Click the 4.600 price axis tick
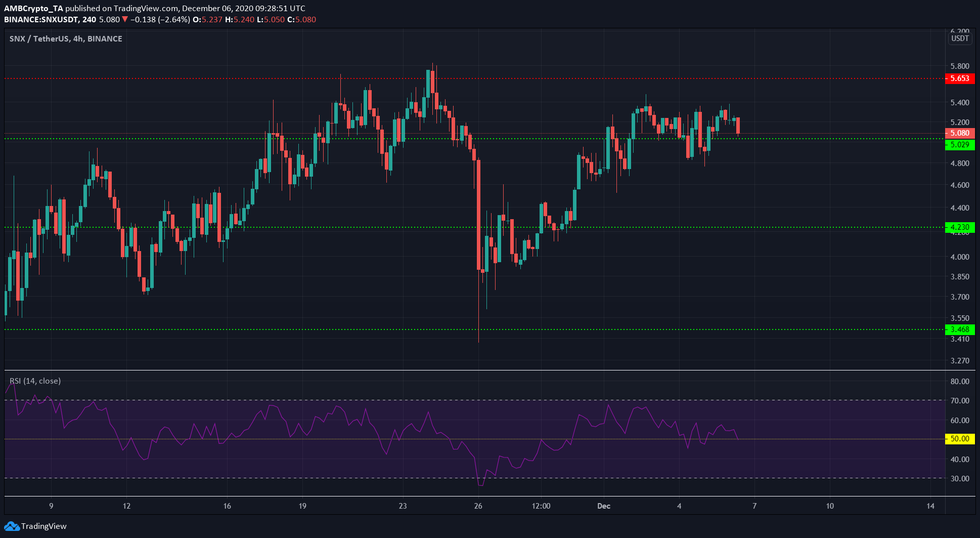980x538 pixels. [x=960, y=185]
